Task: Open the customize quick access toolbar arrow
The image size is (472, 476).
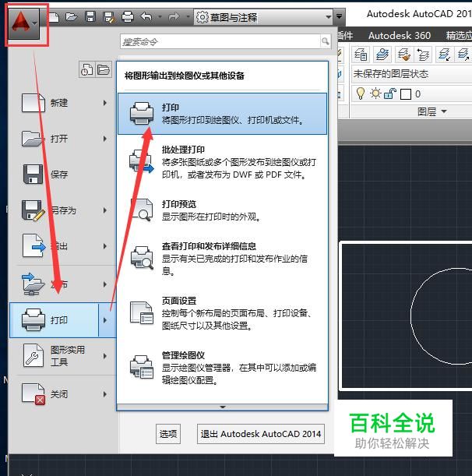Action: click(x=340, y=16)
